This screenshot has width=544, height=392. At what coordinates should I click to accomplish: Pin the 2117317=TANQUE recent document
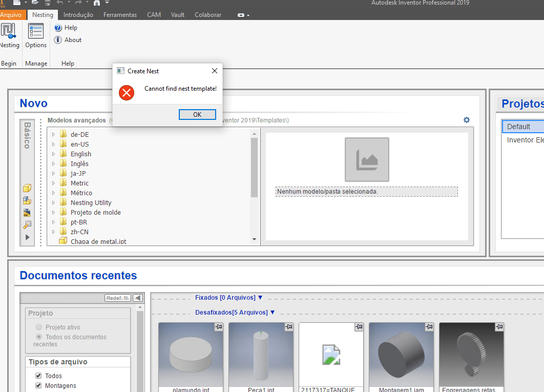coord(359,327)
